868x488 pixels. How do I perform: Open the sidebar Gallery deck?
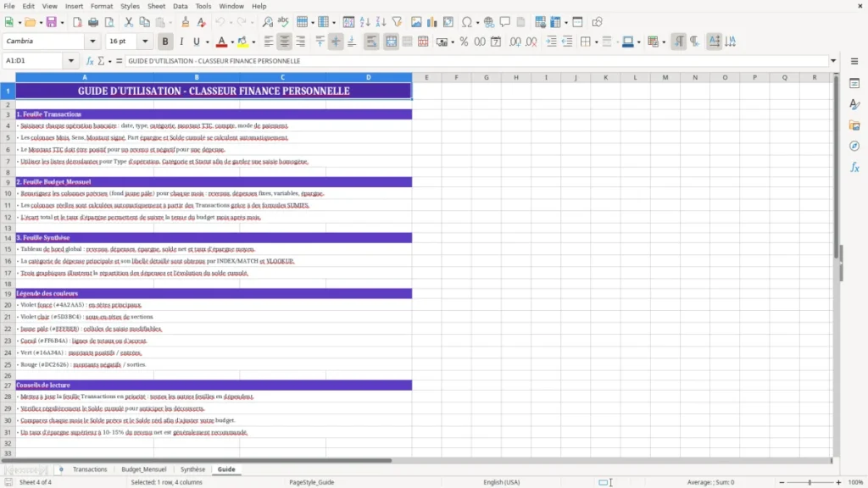point(854,125)
